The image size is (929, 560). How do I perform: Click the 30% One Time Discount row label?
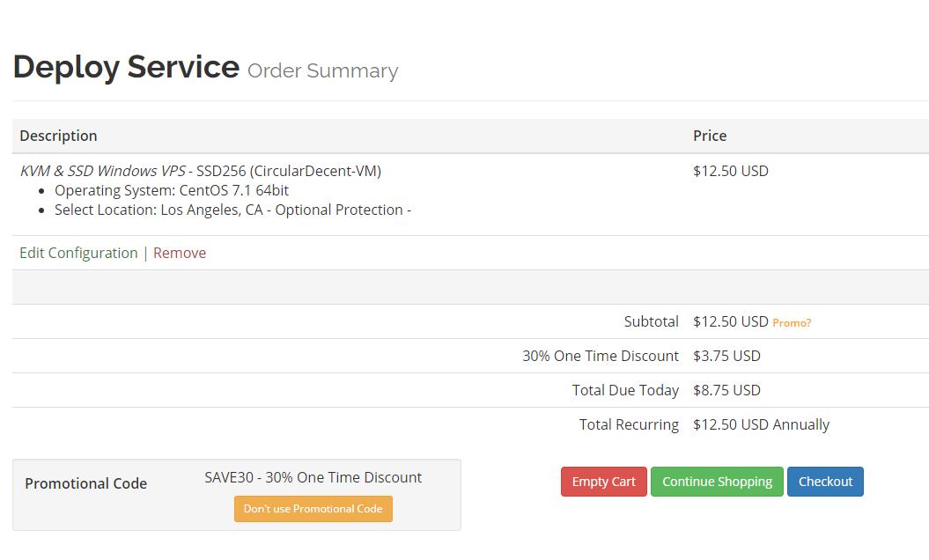point(600,356)
